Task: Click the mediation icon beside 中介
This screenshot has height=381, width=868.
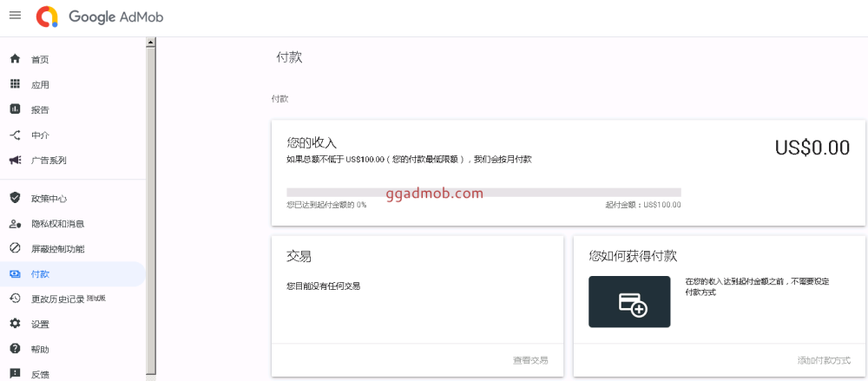Action: coord(16,135)
